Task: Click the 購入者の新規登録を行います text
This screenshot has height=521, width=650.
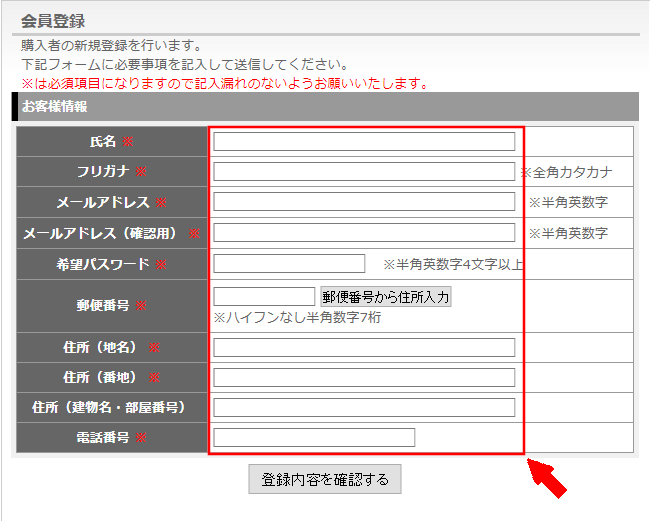Action: click(x=111, y=45)
